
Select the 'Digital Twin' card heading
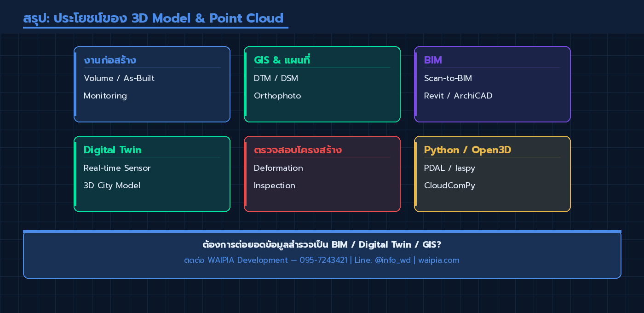(113, 150)
